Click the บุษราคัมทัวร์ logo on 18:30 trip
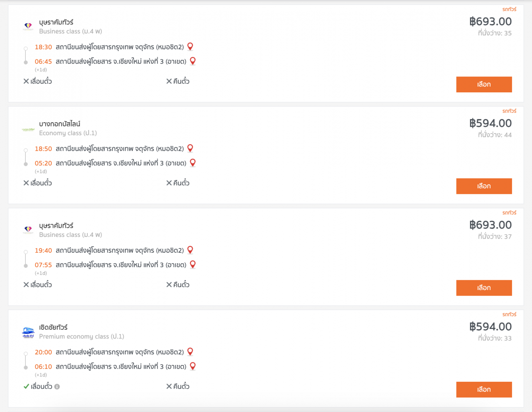The width and height of the screenshot is (532, 412). coord(28,26)
